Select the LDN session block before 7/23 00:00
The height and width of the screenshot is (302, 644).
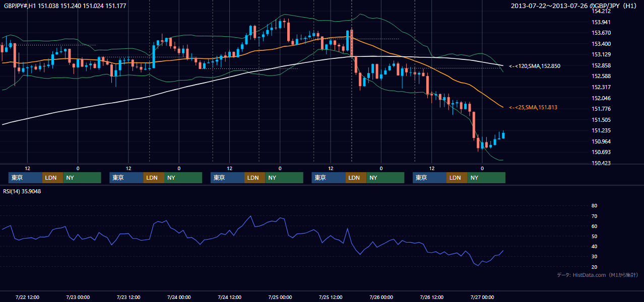52,178
